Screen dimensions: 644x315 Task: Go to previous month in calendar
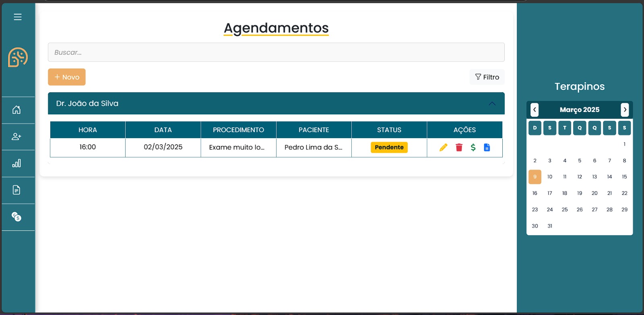pos(535,110)
